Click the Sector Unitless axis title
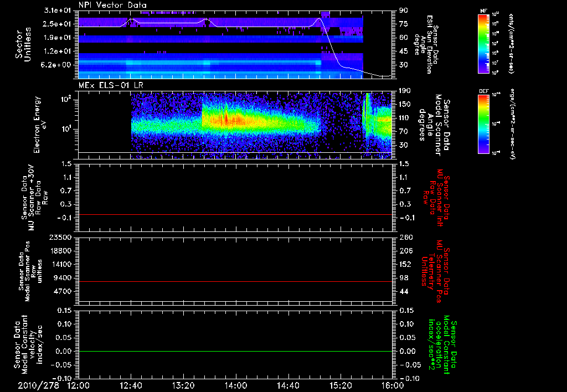Screen dimensions: 567x392 [23, 44]
